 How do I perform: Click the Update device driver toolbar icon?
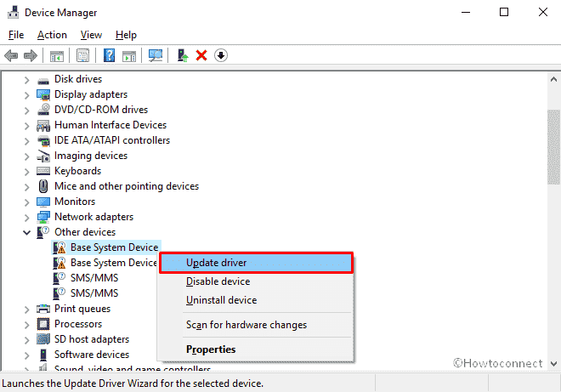182,55
